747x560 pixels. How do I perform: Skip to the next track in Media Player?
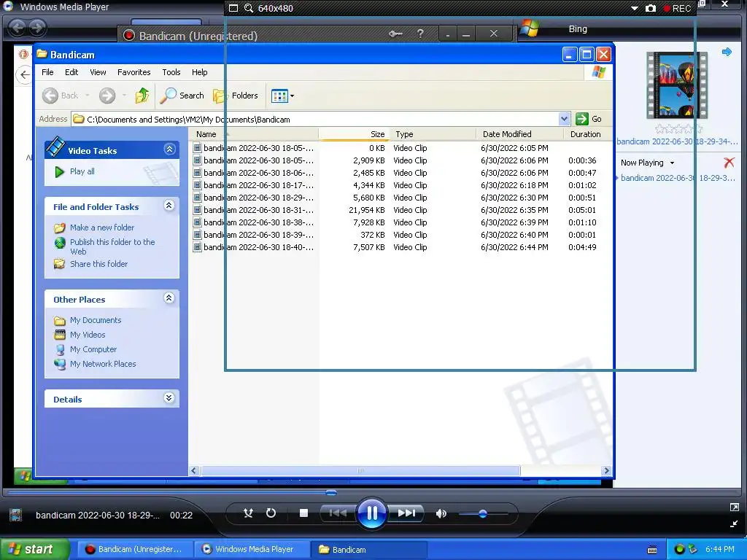click(406, 513)
